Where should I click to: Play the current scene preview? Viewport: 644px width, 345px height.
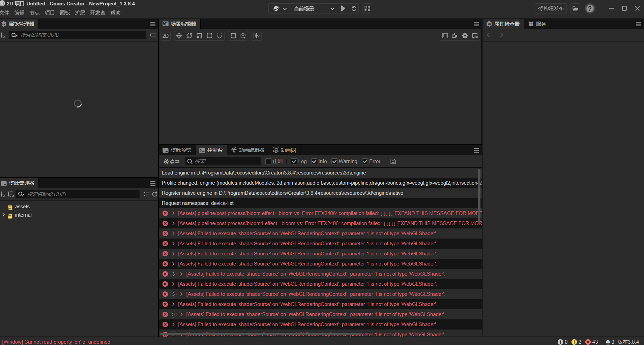(x=343, y=8)
